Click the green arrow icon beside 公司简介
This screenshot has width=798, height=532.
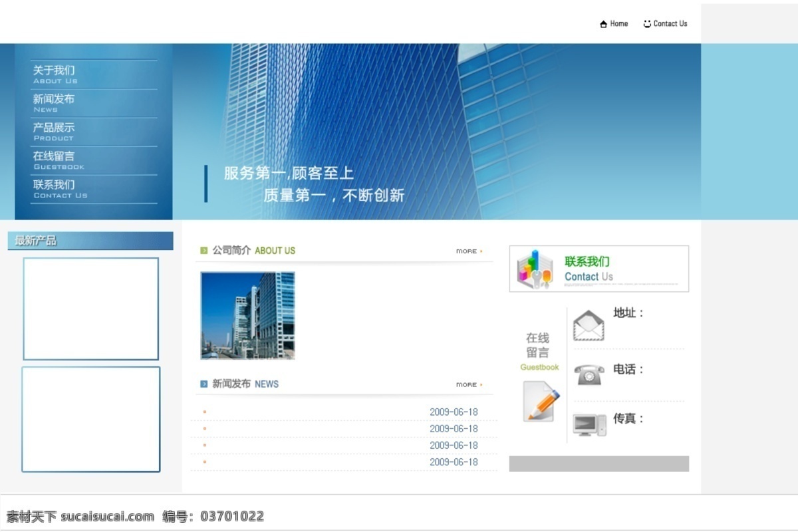pos(204,251)
